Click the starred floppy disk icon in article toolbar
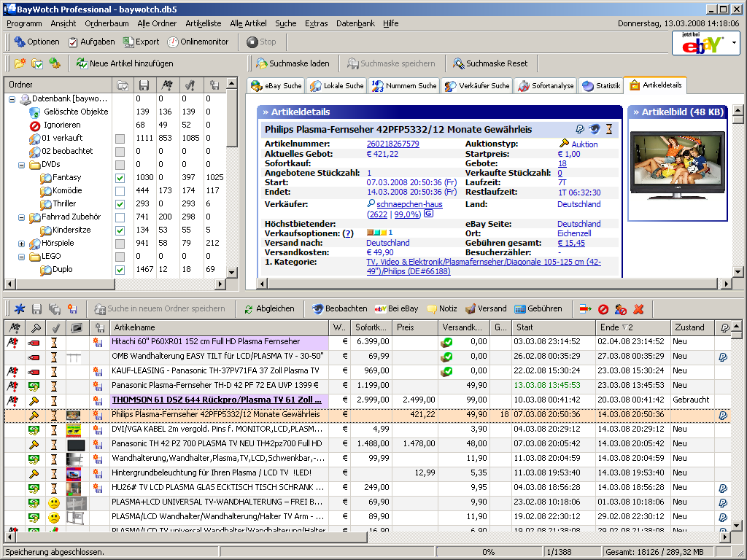The height and width of the screenshot is (560, 747). tap(72, 309)
